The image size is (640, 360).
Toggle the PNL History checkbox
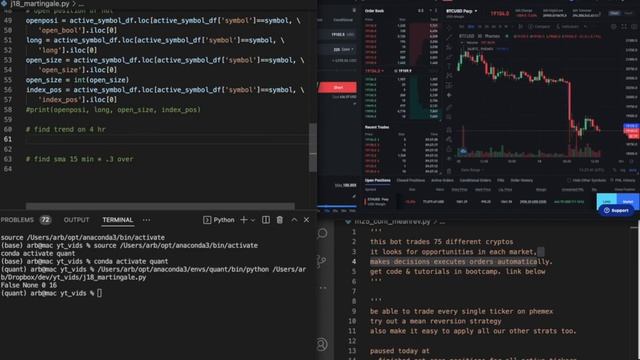click(x=612, y=180)
